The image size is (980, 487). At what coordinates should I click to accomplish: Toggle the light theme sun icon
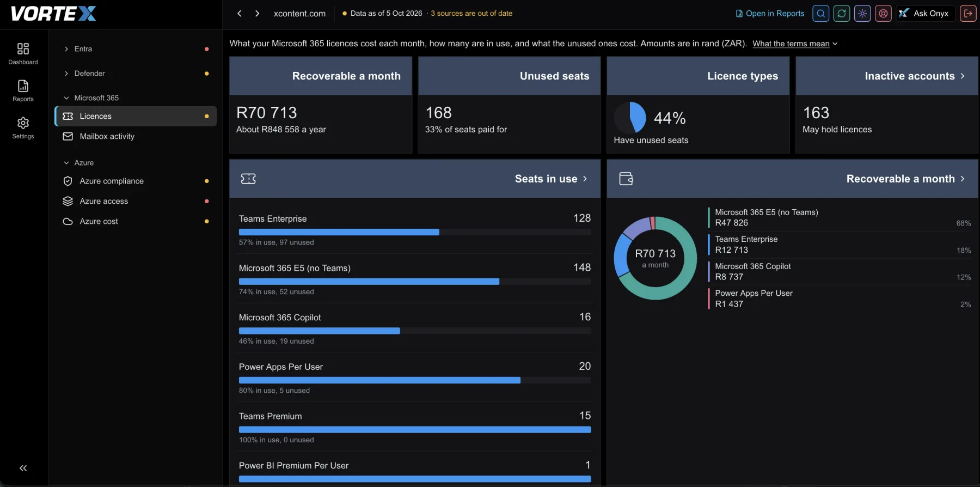(862, 14)
